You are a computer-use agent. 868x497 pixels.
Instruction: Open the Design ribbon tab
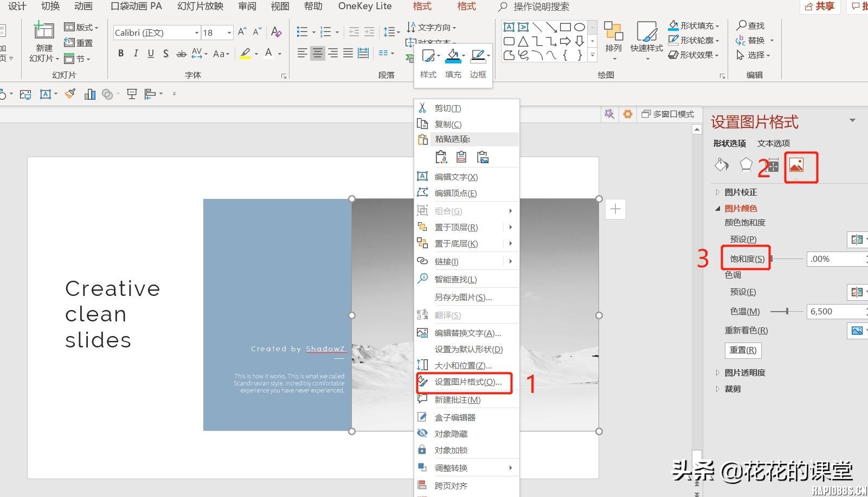(17, 6)
